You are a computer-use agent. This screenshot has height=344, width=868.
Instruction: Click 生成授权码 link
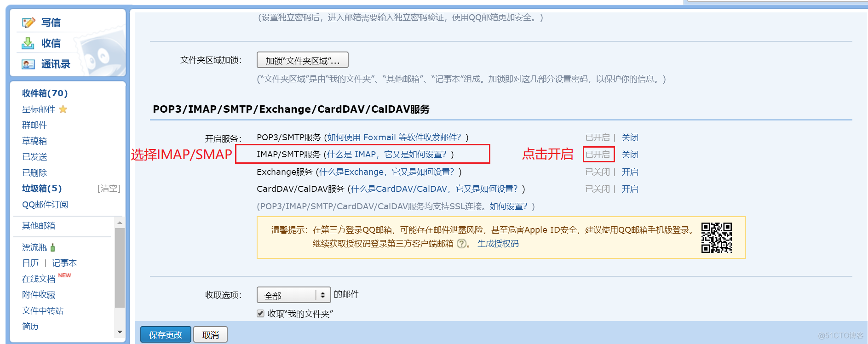coord(498,244)
